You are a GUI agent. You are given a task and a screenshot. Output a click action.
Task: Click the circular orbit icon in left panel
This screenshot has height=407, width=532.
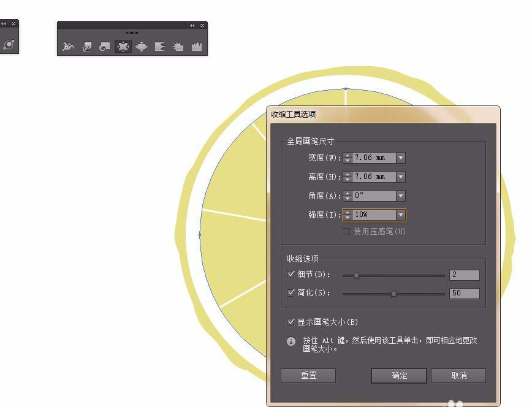tap(9, 45)
